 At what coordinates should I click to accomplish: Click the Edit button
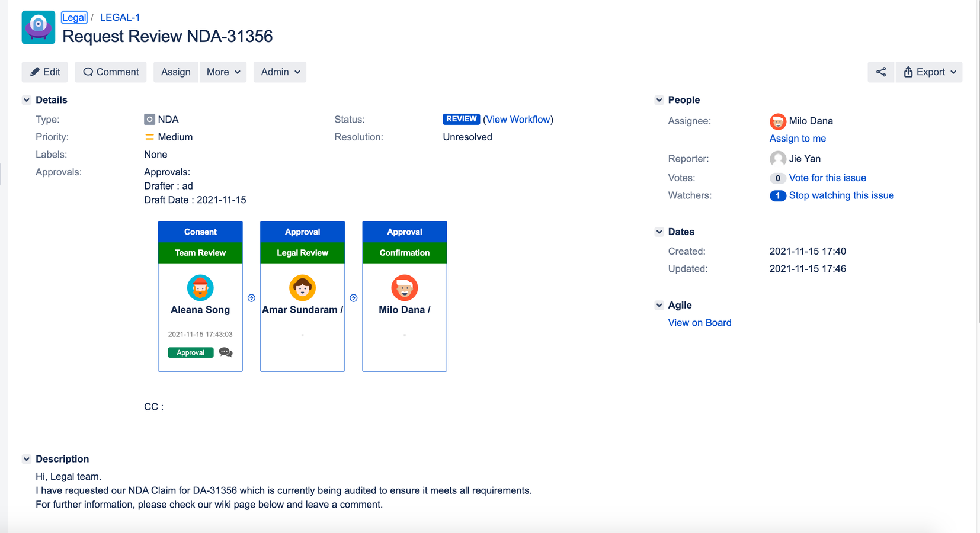[45, 72]
